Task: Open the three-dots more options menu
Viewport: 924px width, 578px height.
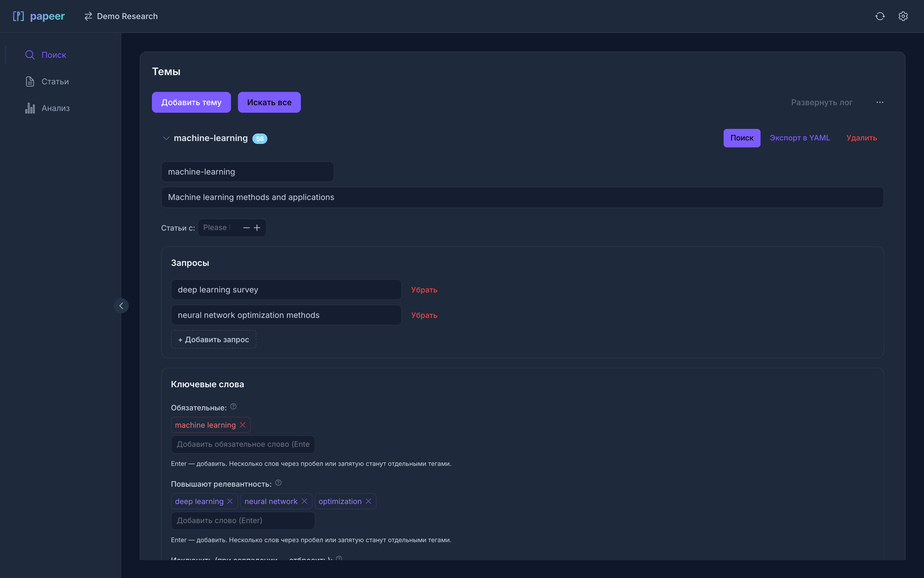Action: pos(880,102)
